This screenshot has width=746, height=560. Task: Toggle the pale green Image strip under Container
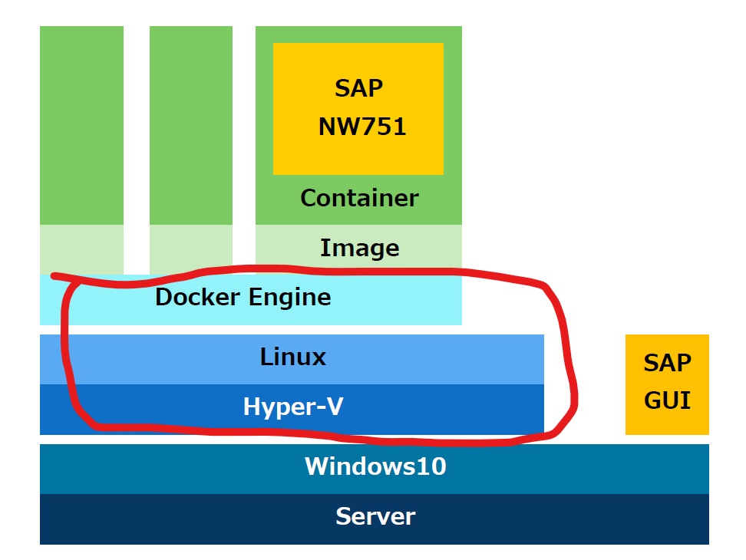358,247
